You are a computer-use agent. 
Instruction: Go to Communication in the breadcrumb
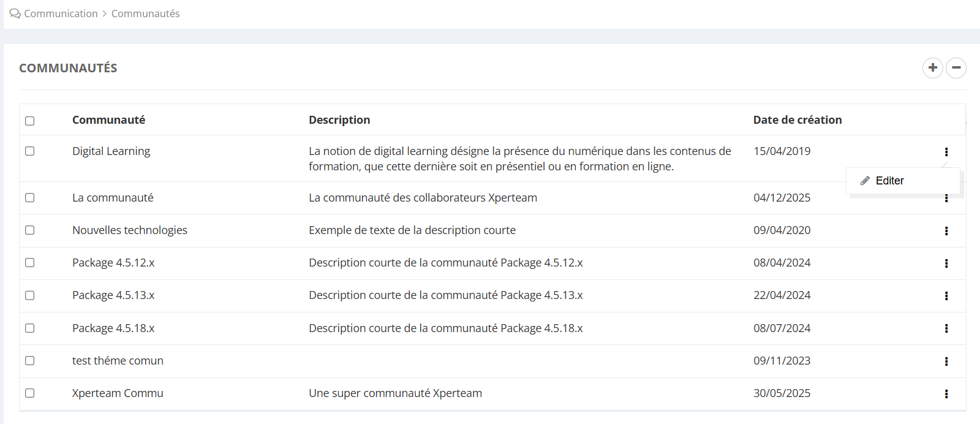[61, 13]
